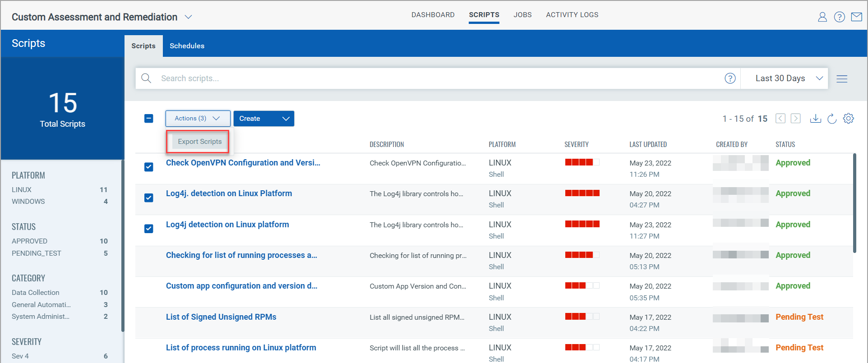Open the mail messages icon

point(856,17)
